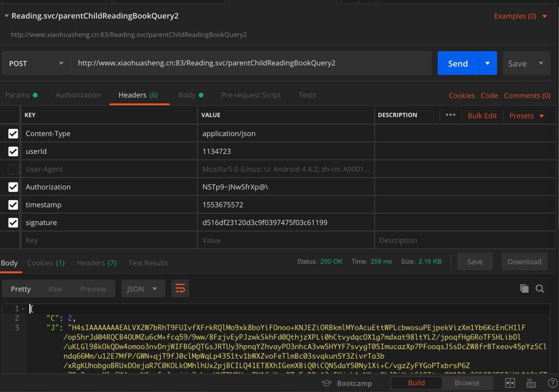The image size is (559, 392).
Task: Copy response body to clipboard icon
Action: coord(524,289)
